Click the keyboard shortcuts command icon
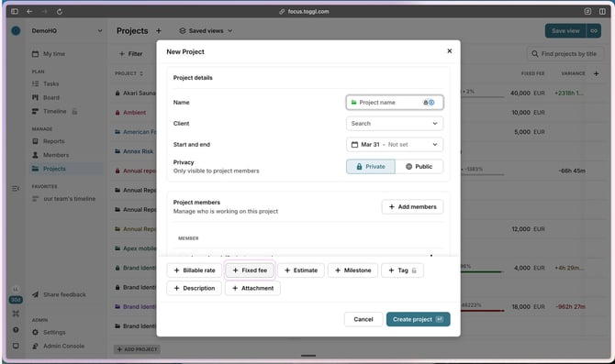The image size is (615, 364). (16, 314)
